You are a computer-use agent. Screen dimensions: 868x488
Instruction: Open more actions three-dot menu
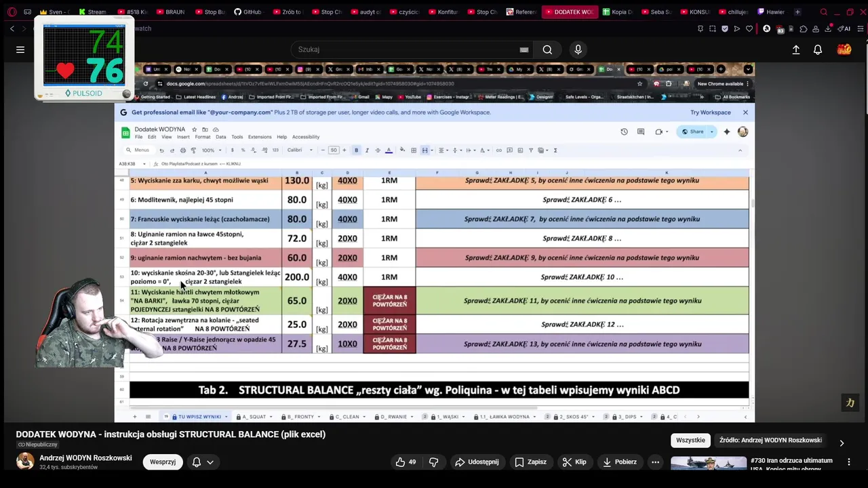click(655, 462)
